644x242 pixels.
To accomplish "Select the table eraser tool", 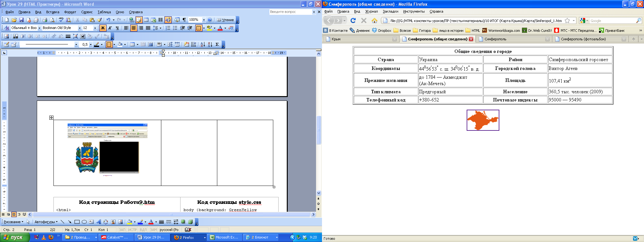I will pos(14,44).
